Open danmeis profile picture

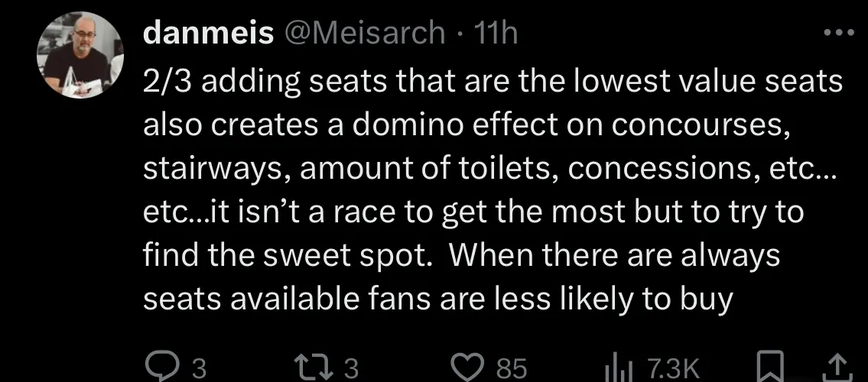click(x=80, y=56)
